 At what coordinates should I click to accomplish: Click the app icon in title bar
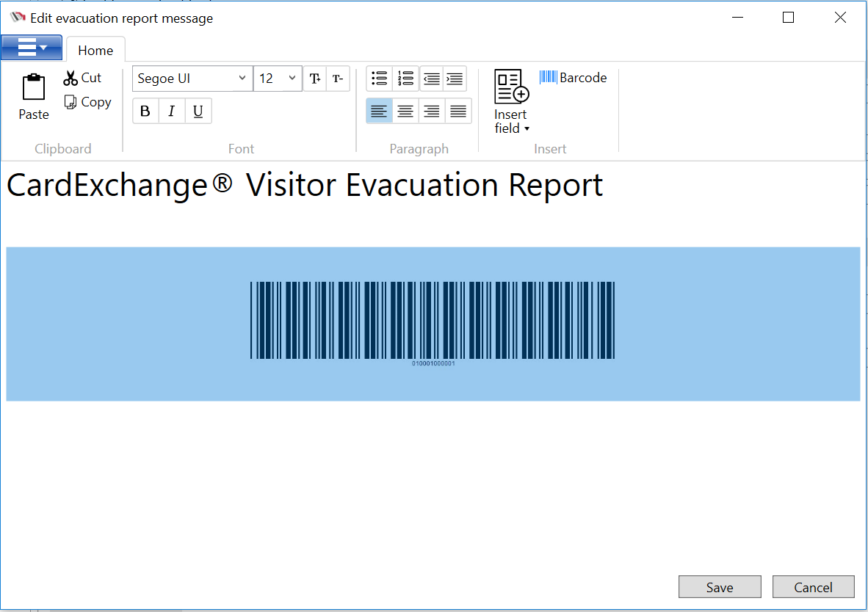coord(18,17)
